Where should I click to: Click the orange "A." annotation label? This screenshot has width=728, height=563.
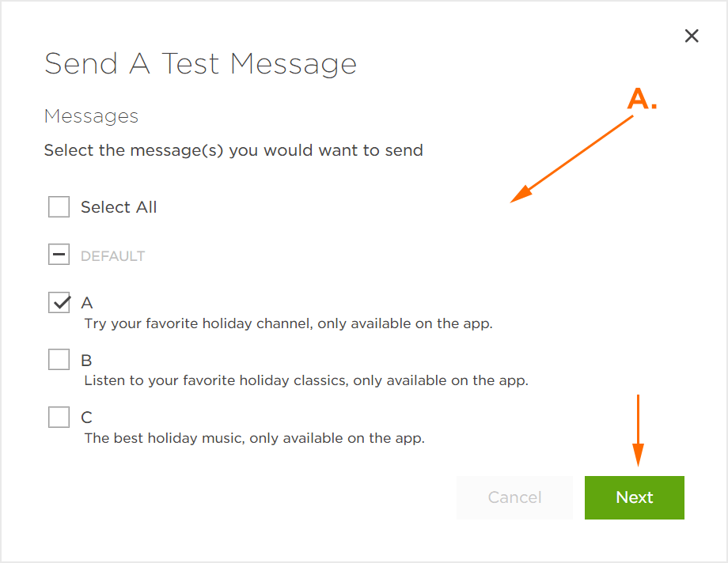[642, 98]
